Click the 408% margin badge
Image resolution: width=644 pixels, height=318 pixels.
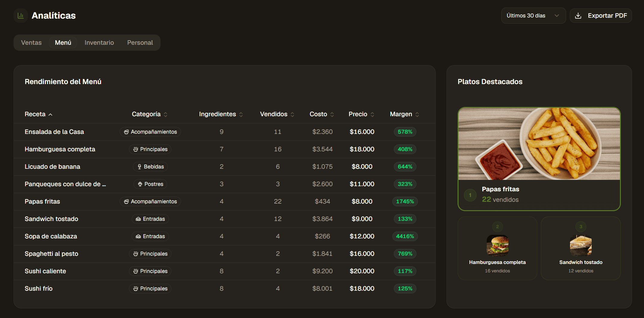tap(405, 149)
